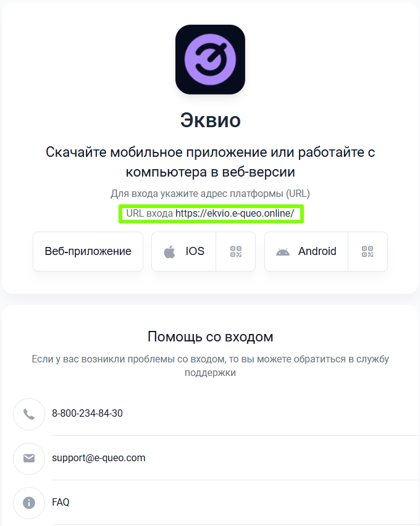Image resolution: width=420 pixels, height=526 pixels.
Task: Click the Apple logo icon
Action: [x=170, y=252]
